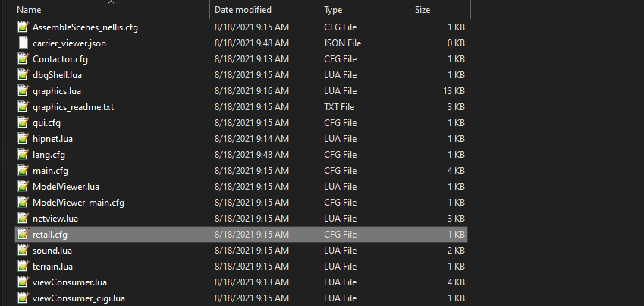Click the carrier_viewer.json file icon
This screenshot has width=644, height=306.
23,43
